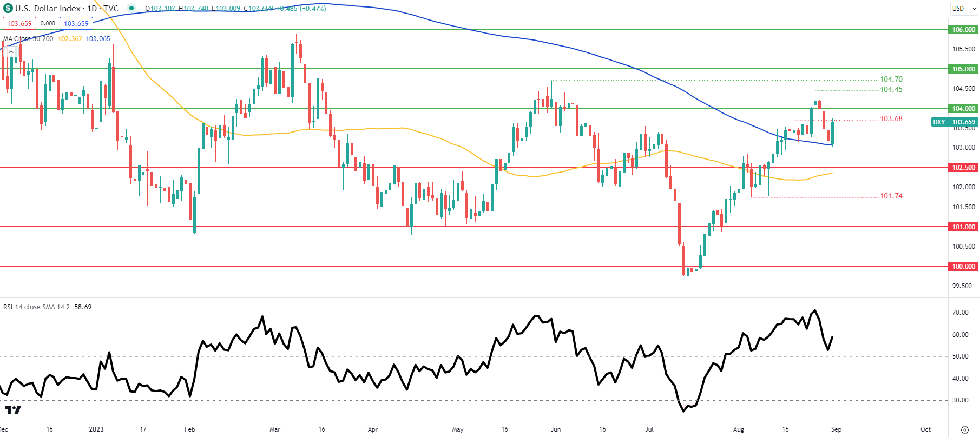Select the 102.500 red price line label
This screenshot has width=980, height=437.
point(964,167)
